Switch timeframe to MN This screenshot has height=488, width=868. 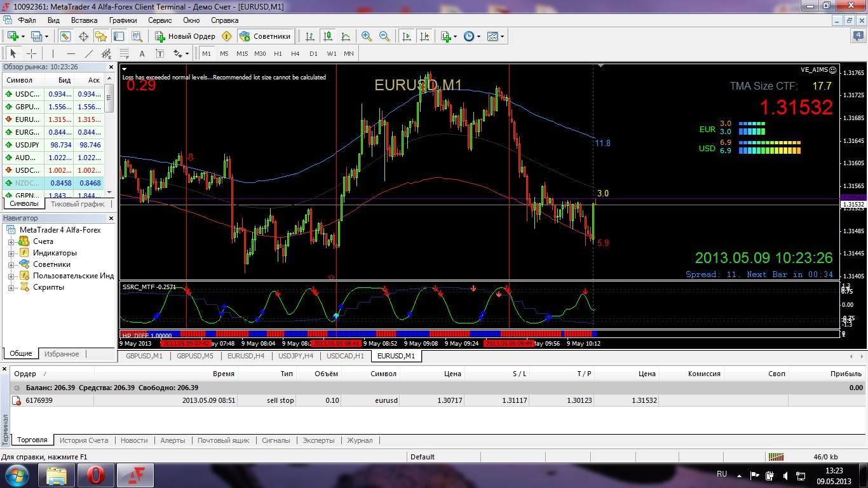click(349, 53)
